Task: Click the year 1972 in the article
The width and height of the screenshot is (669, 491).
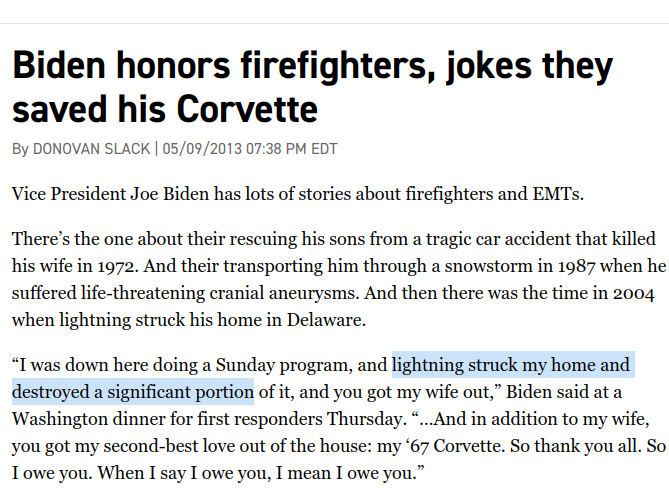Action: coord(118,267)
